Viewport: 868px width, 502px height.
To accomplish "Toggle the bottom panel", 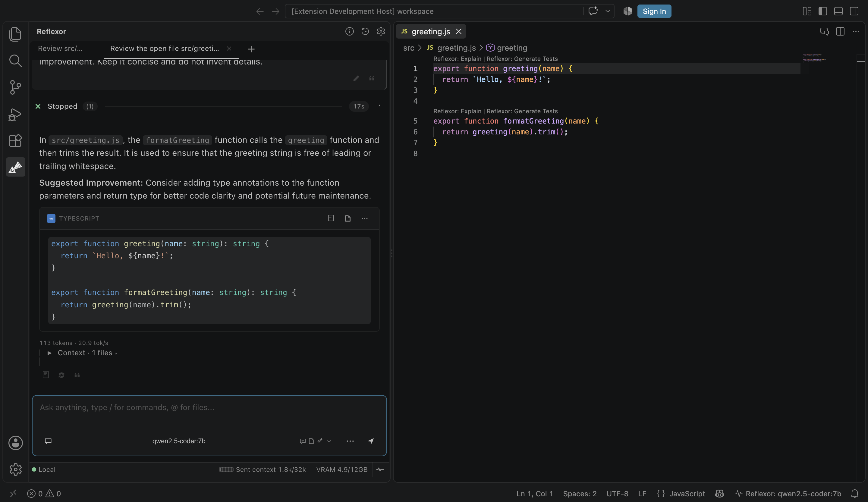I will [838, 11].
